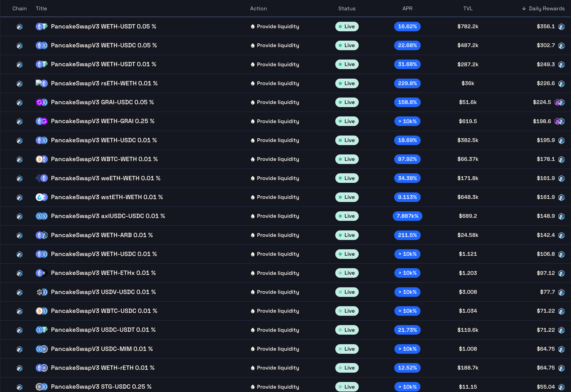Click token pair icon for USDC-USDT 0.01 %
Image resolution: width=571 pixels, height=392 pixels.
[42, 330]
